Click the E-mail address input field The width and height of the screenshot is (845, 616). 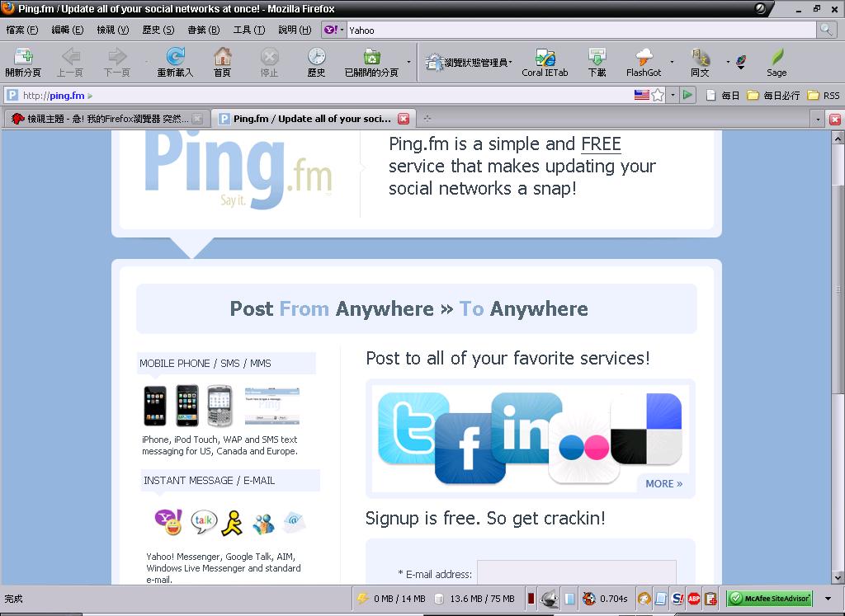coord(576,573)
